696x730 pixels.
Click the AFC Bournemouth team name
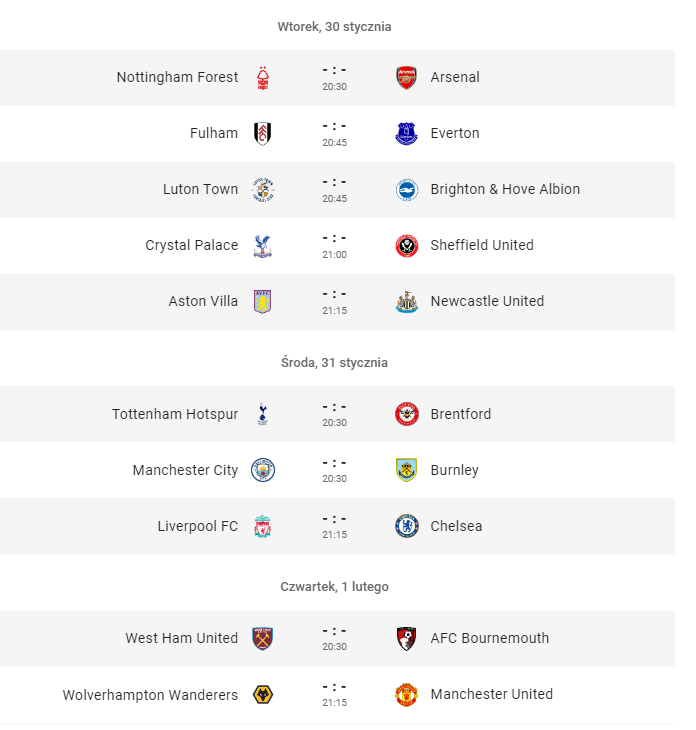pos(490,638)
